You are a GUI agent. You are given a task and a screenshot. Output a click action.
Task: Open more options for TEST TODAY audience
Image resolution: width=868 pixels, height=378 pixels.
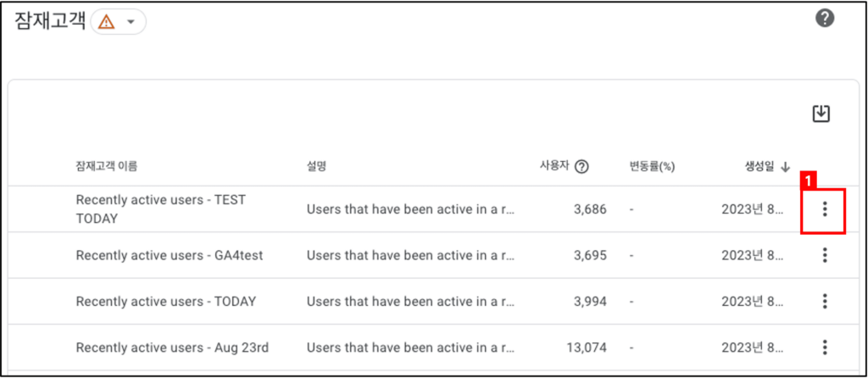(x=825, y=209)
